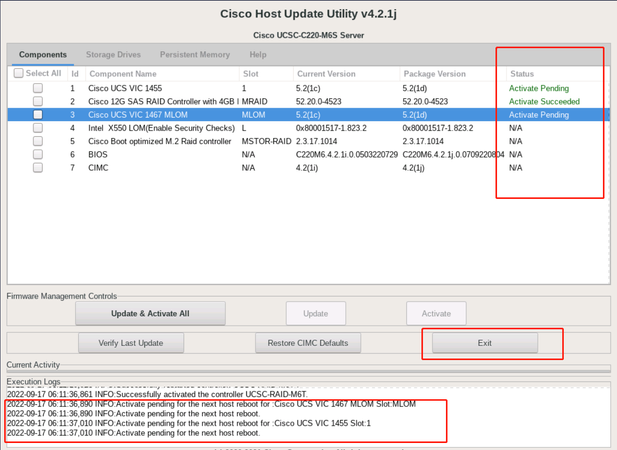Check the box for Cisco UCS VIC 1467 MLOM
The width and height of the screenshot is (617, 450).
tap(38, 114)
